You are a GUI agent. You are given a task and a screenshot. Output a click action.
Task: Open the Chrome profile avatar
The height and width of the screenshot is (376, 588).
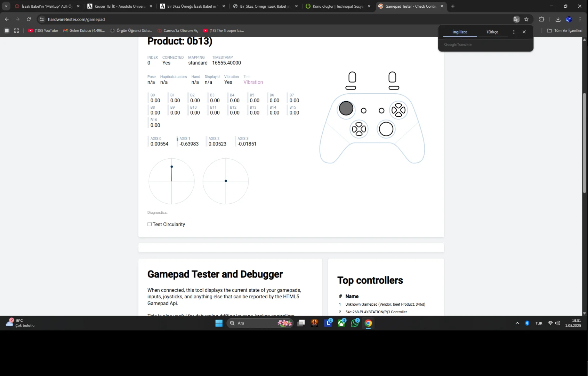pyautogui.click(x=569, y=19)
